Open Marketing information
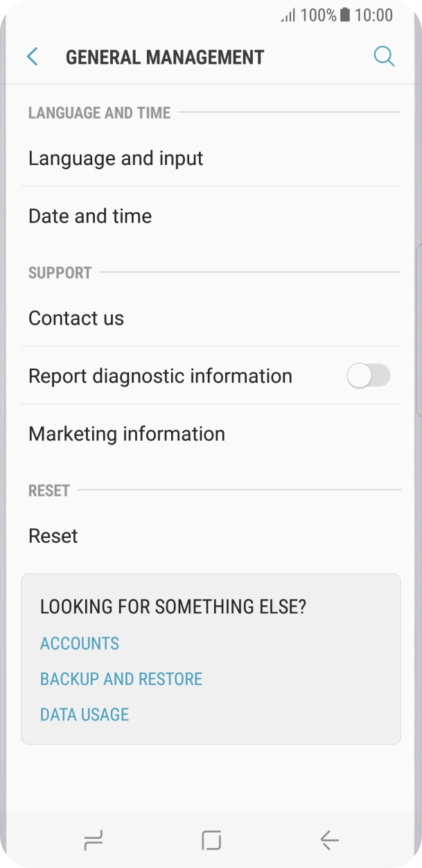 [127, 434]
